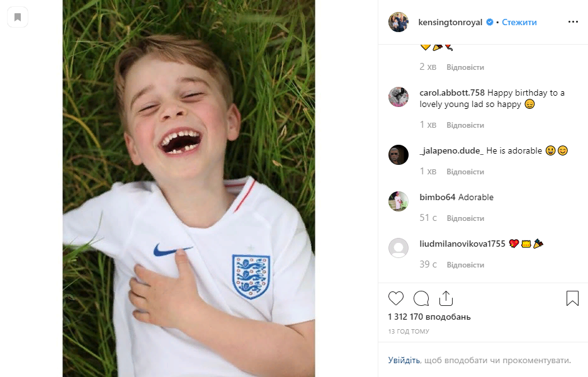Click the laughing boy photo
This screenshot has width=588, height=377.
[x=189, y=189]
